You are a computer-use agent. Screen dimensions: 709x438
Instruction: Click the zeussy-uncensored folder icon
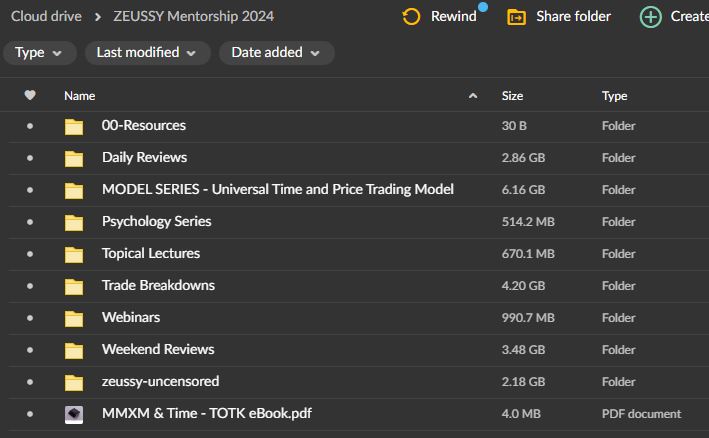74,382
